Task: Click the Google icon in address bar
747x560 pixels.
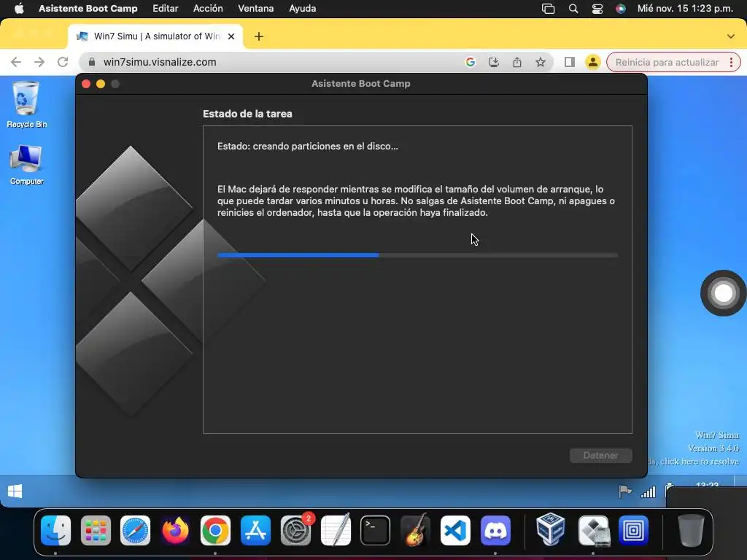Action: 471,62
